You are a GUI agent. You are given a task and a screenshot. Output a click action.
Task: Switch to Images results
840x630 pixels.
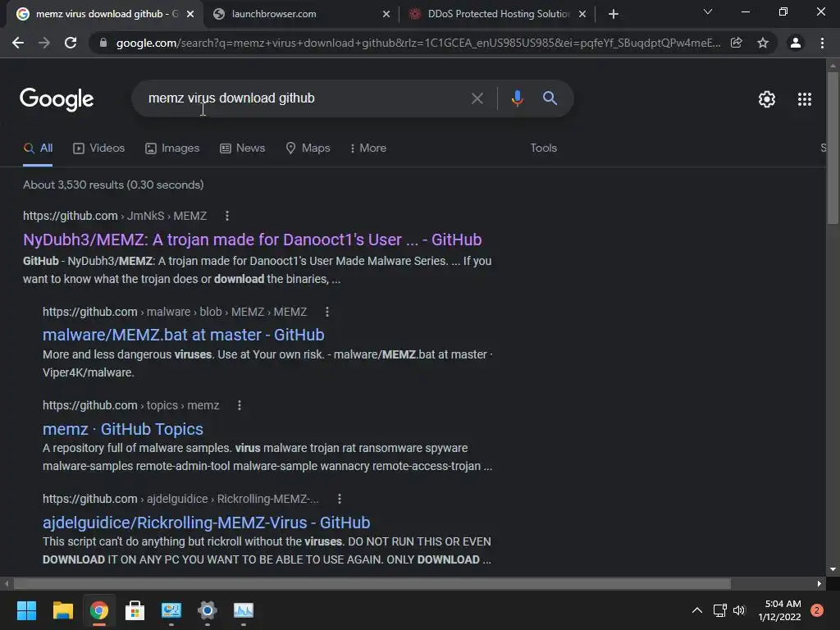(x=172, y=148)
